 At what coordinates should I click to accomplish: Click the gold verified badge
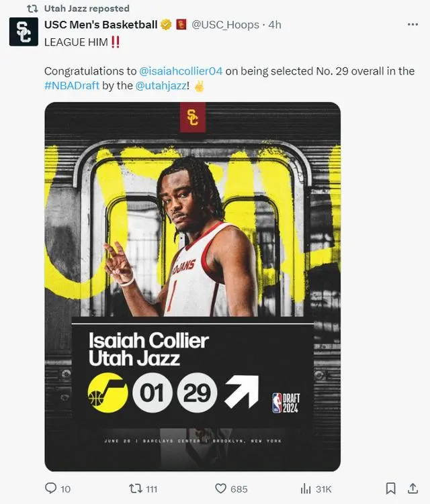point(166,24)
